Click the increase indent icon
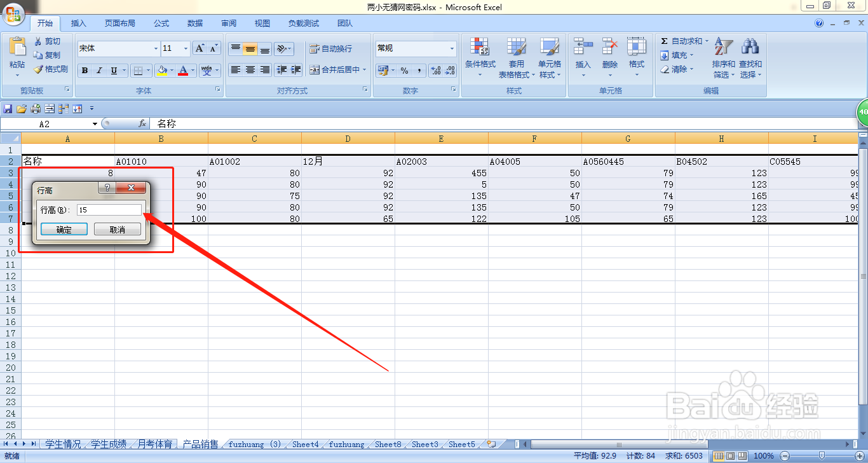The height and width of the screenshot is (463, 868). 295,70
